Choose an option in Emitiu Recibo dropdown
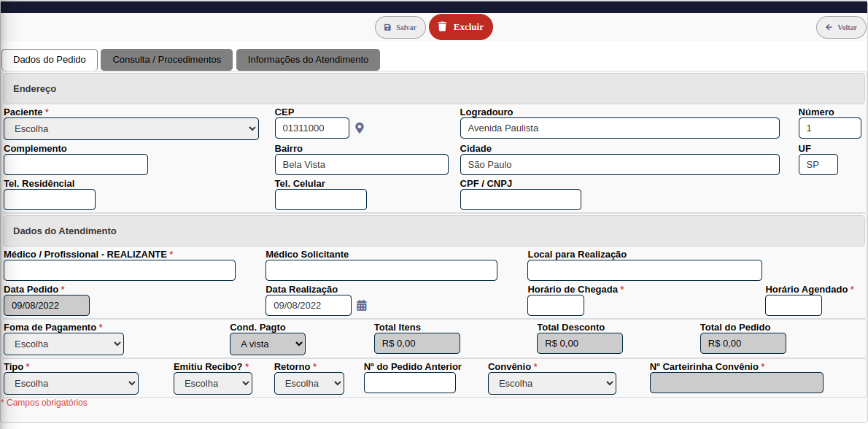 click(x=213, y=383)
